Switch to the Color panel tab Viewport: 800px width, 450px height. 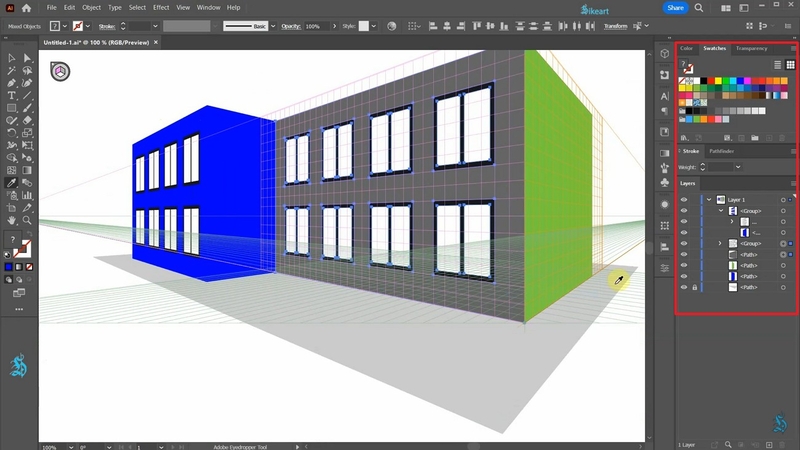[x=686, y=48]
